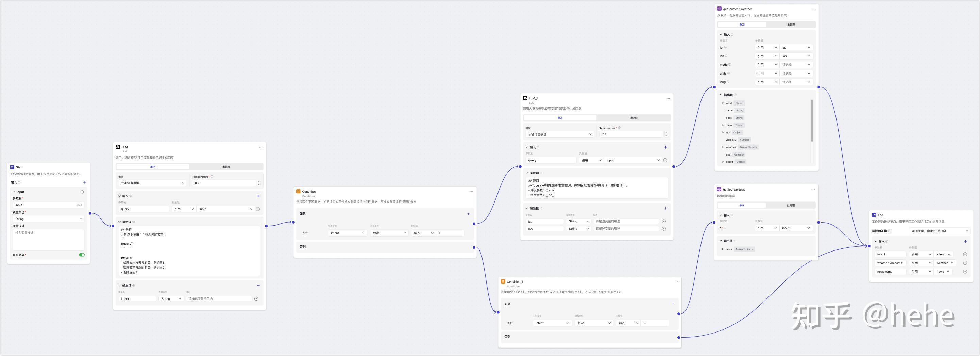Open the Condition node's more options menu
Screen dimensions: 980x356
(471, 192)
